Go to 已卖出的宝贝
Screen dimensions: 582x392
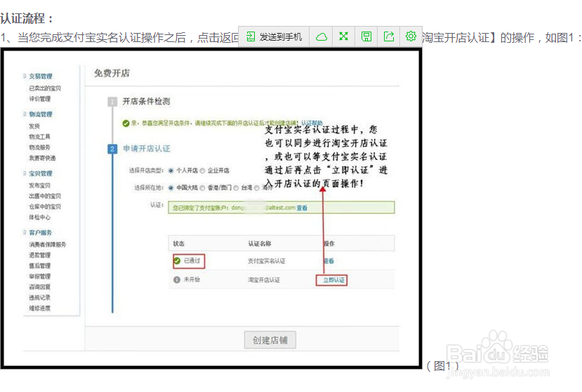click(x=45, y=88)
